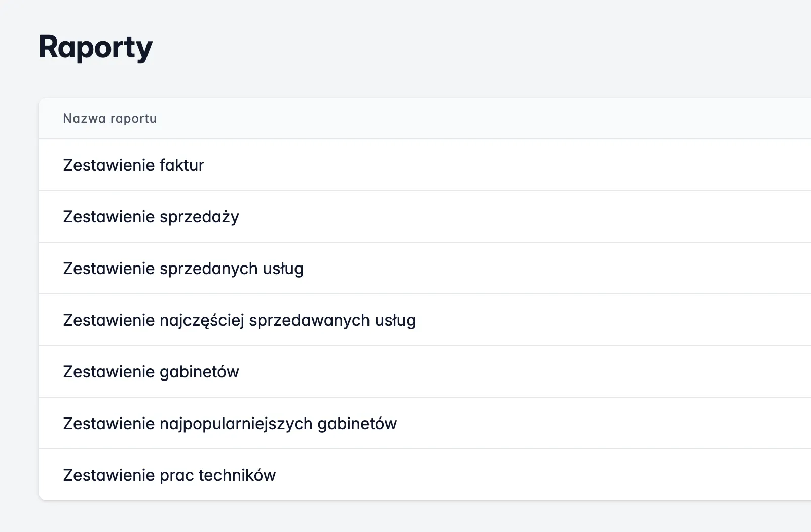The width and height of the screenshot is (811, 532).
Task: Sort reports by Nazwa raportu
Action: pos(109,119)
